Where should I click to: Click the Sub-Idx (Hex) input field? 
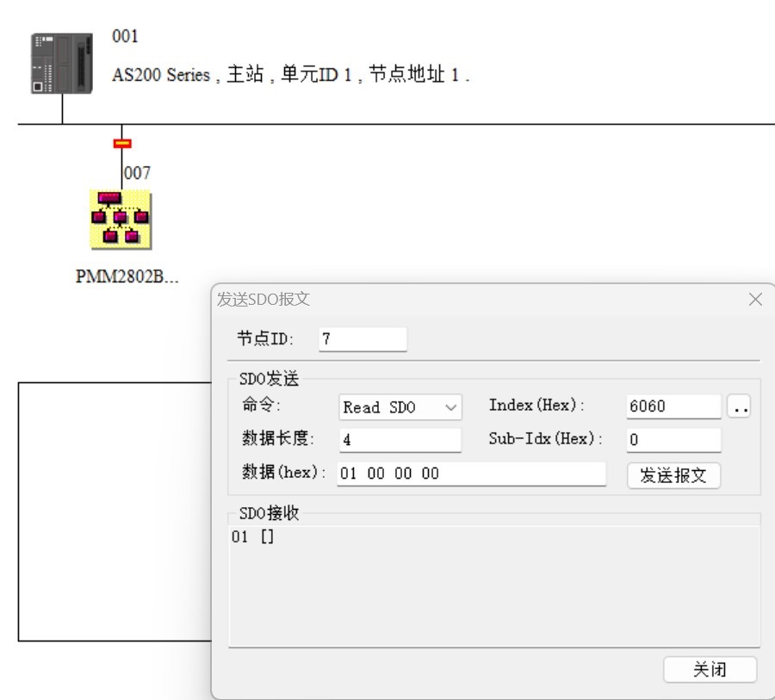(673, 439)
